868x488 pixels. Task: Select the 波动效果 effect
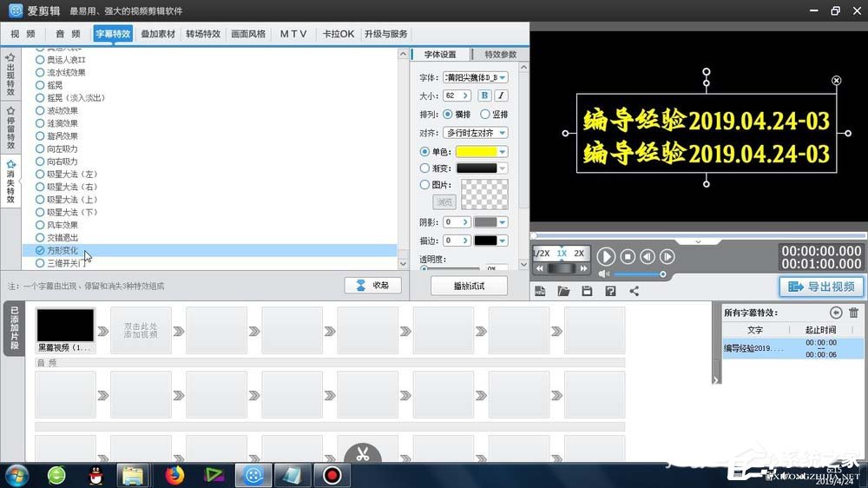point(56,111)
